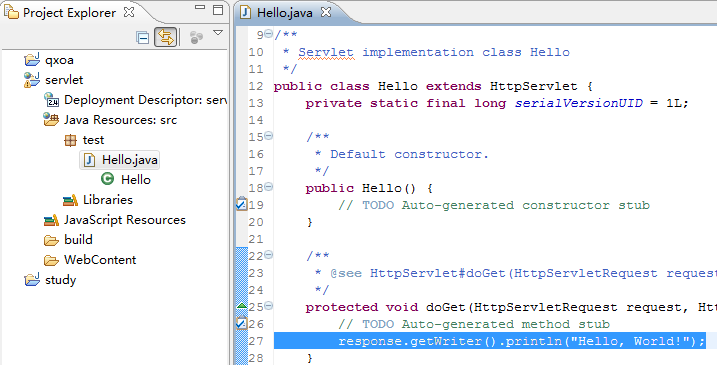Collapse the Hello() constructor at line 18
Screen dimensions: 717x366
268,187
